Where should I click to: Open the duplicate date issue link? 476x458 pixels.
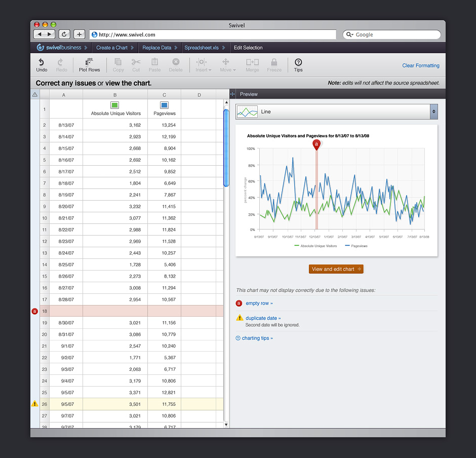(x=262, y=318)
